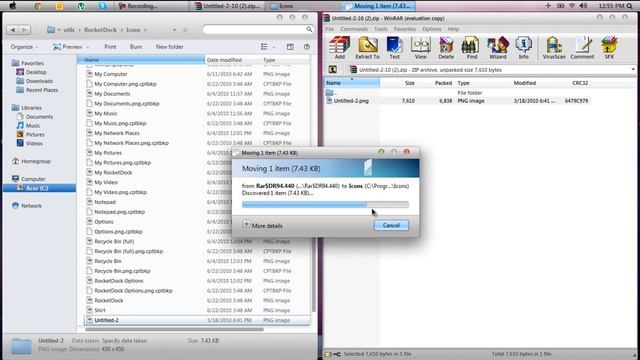The width and height of the screenshot is (640, 360).
Task: Click Explorer Burn button
Action: tap(136, 47)
